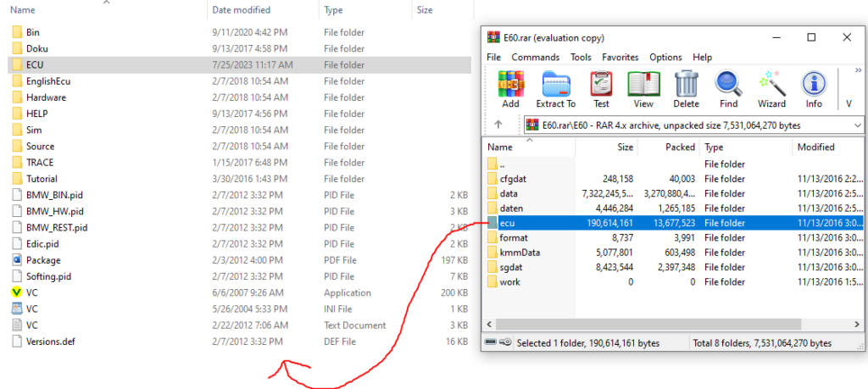Run Test on the archive
868x389 pixels.
click(601, 89)
